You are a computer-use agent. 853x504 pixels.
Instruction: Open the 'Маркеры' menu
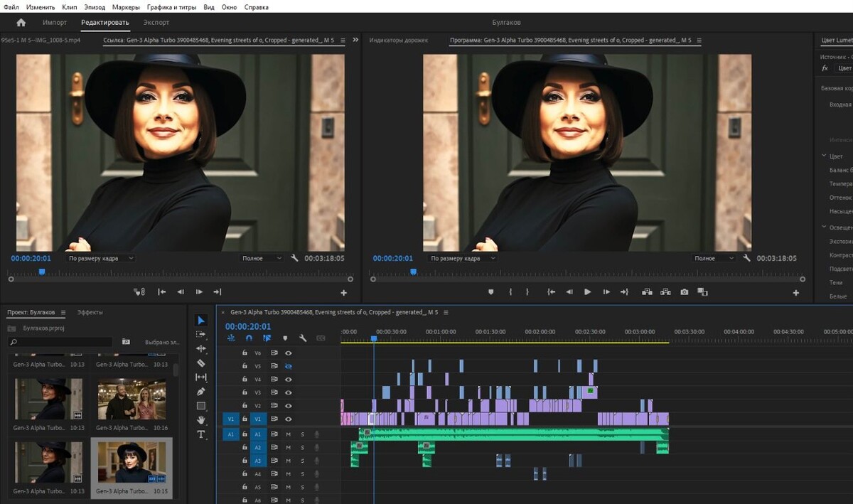pos(126,6)
